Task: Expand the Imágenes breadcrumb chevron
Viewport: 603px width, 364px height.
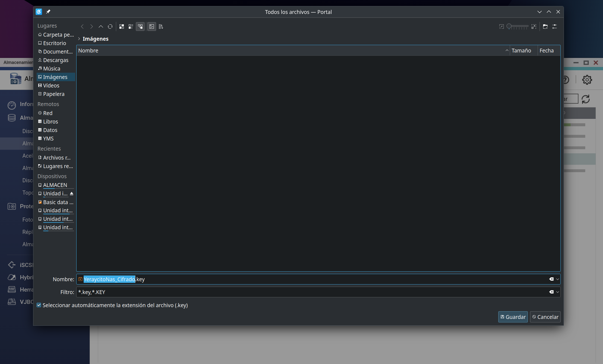Action: click(x=79, y=39)
